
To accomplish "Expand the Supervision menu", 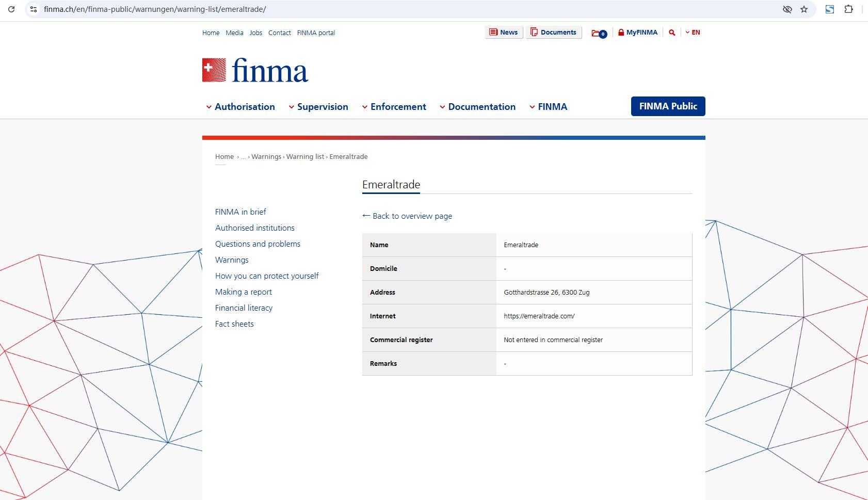I will tap(318, 107).
